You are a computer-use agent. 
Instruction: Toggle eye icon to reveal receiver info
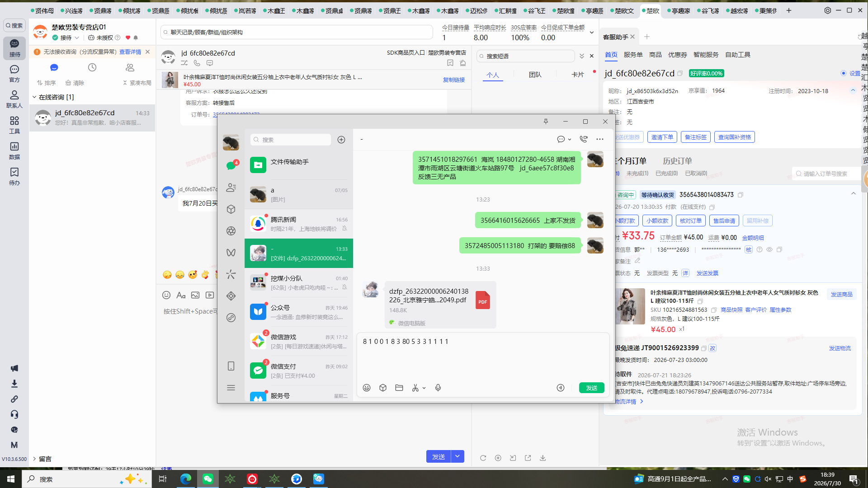769,249
